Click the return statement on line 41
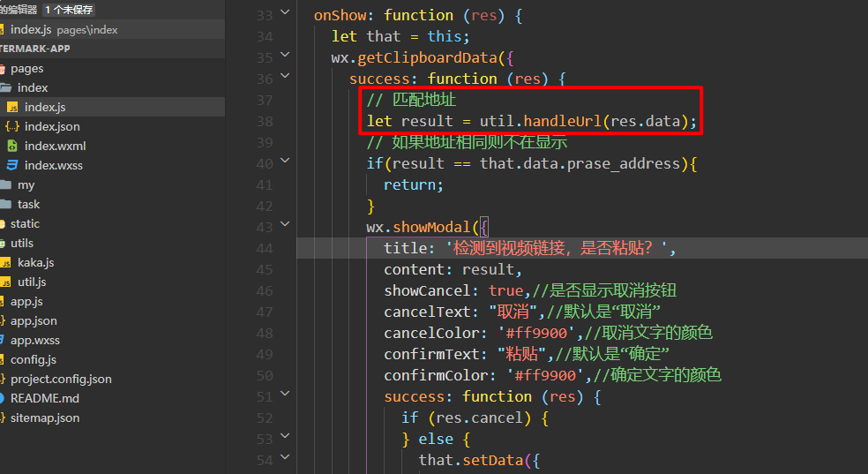 pyautogui.click(x=414, y=184)
